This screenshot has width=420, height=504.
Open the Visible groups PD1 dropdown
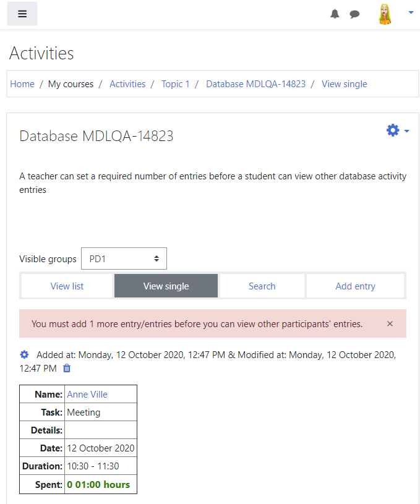coord(124,258)
